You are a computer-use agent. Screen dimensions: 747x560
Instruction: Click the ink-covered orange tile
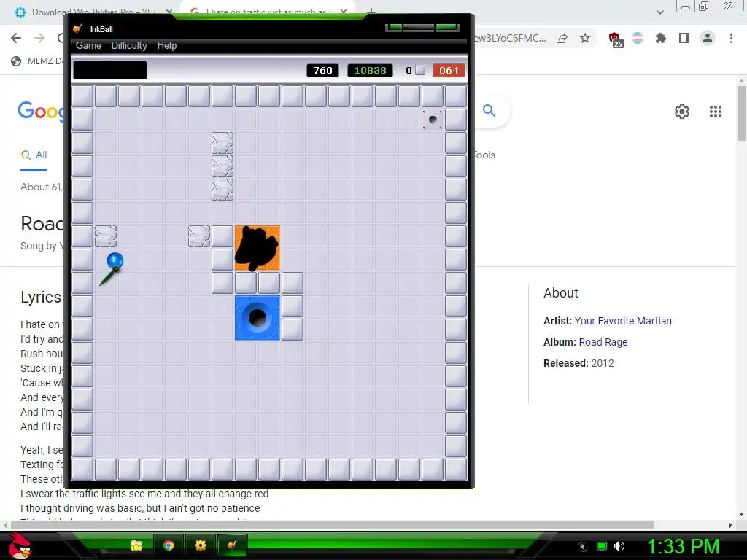(258, 248)
